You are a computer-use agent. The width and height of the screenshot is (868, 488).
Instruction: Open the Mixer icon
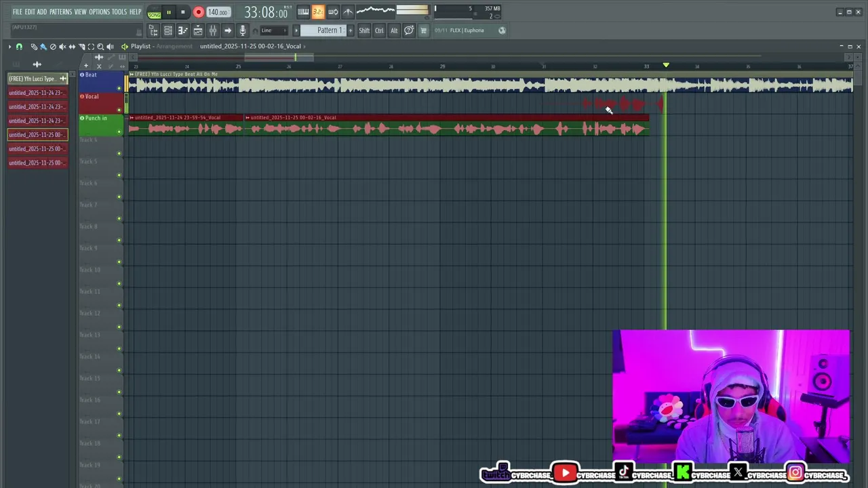coord(213,30)
